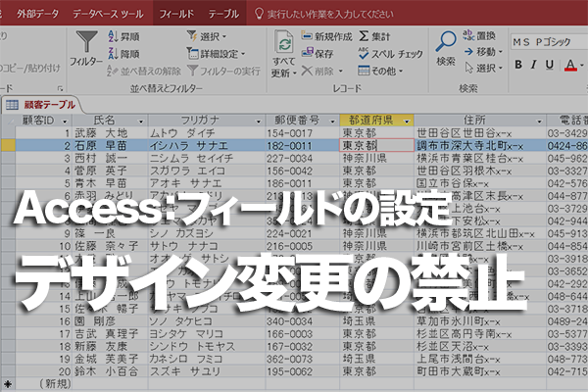The height and width of the screenshot is (392, 588).
Task: Click the 検索 magnifier icon
Action: pos(446,41)
